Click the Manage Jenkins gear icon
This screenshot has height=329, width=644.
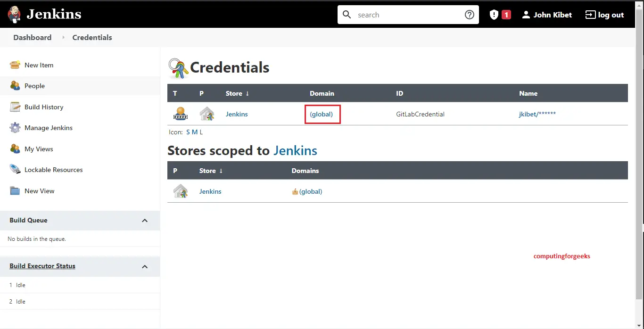point(15,128)
